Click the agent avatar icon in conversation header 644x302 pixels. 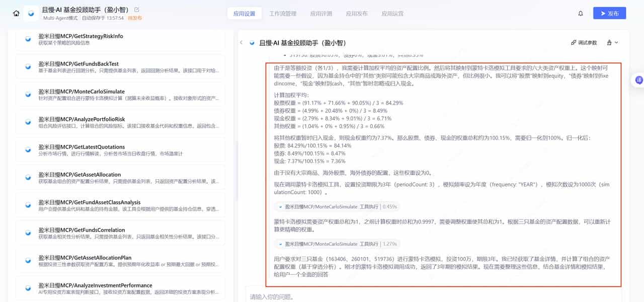251,43
